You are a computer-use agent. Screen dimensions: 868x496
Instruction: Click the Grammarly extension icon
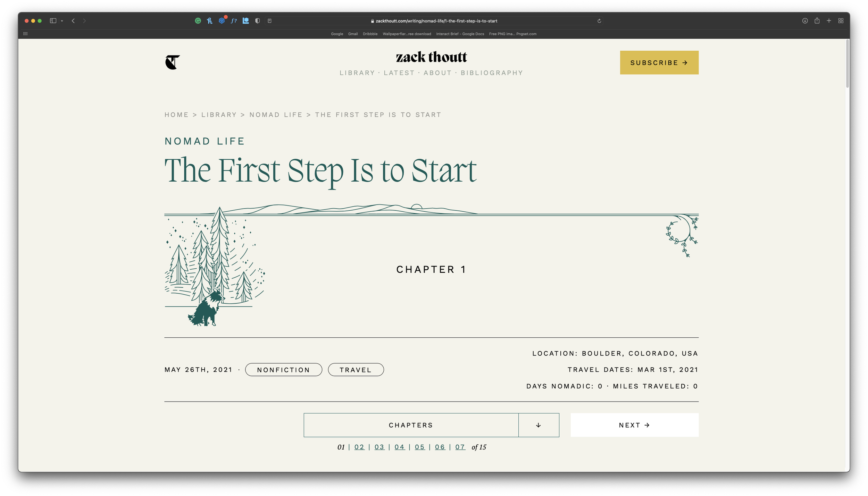198,21
